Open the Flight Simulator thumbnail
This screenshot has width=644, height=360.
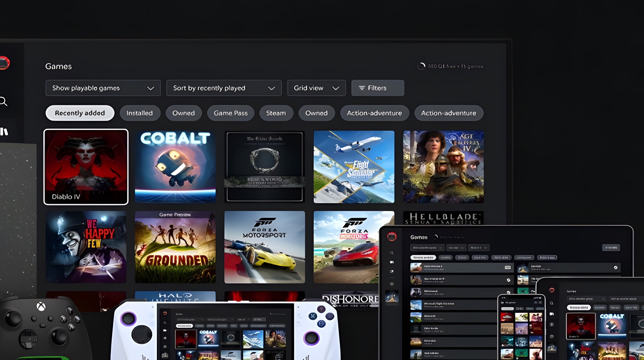click(x=354, y=166)
